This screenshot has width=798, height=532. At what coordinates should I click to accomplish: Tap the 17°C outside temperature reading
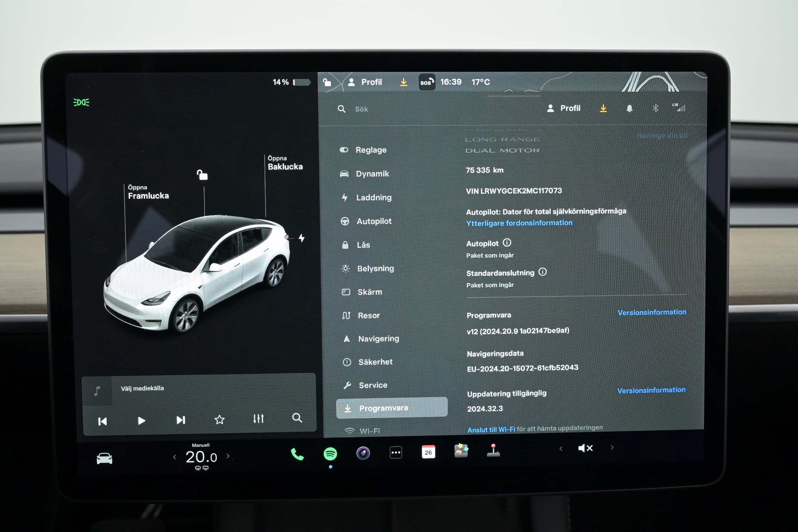point(481,82)
